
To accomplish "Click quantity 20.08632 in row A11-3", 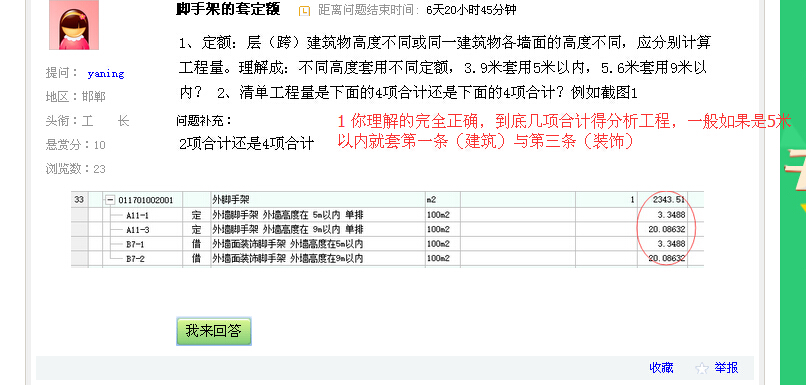I will click(667, 229).
